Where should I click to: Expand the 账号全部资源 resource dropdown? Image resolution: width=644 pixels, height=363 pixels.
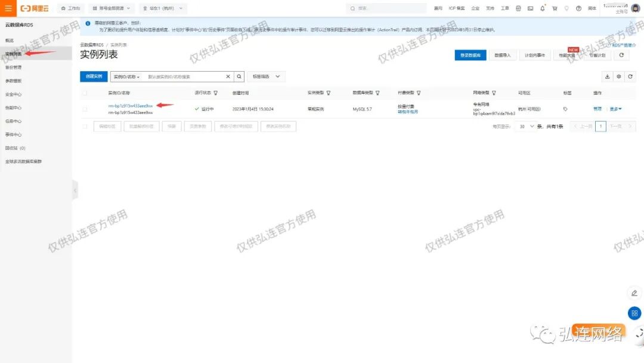point(112,8)
